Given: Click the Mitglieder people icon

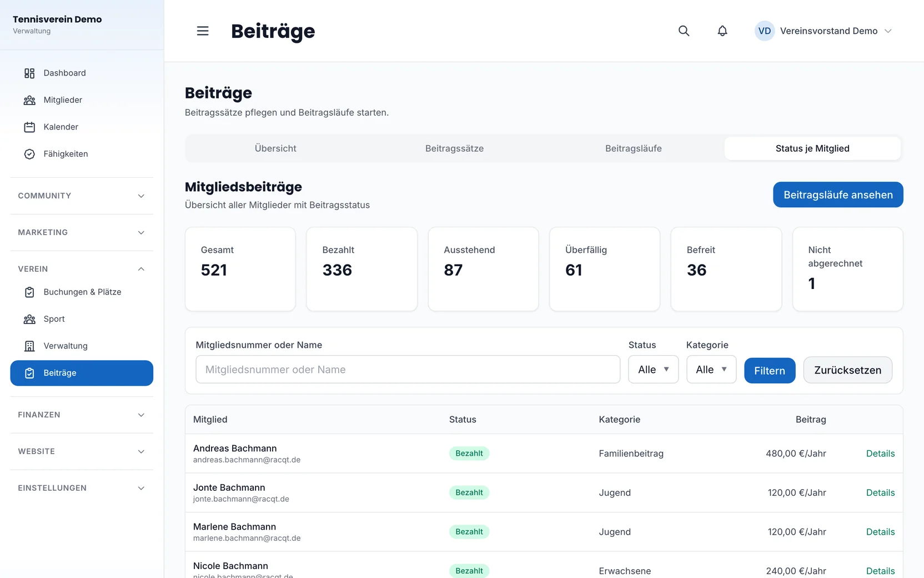Looking at the screenshot, I should tap(29, 100).
